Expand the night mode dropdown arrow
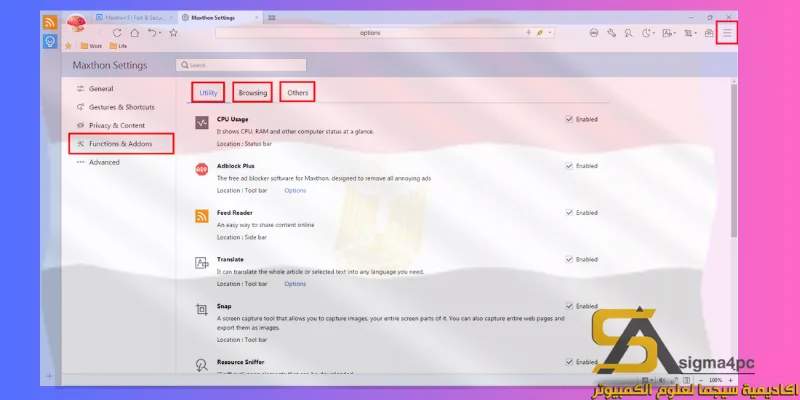The width and height of the screenshot is (800, 400). pyautogui.click(x=653, y=34)
